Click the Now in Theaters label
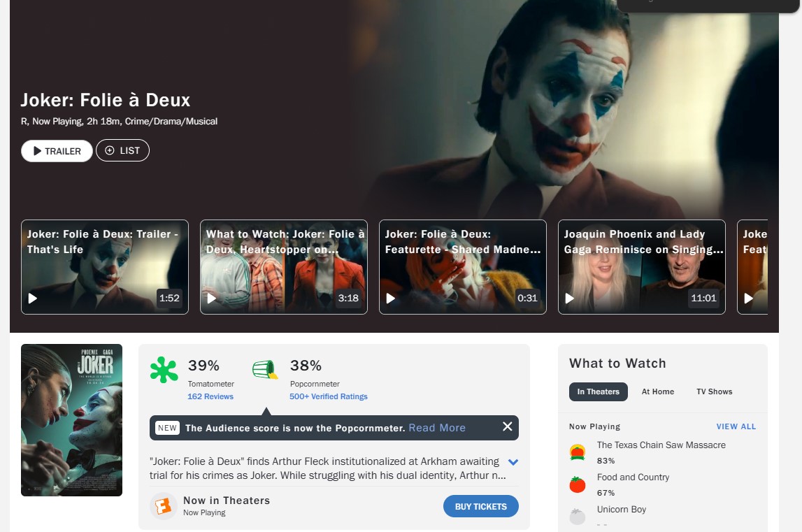The image size is (802, 532). coord(227,501)
